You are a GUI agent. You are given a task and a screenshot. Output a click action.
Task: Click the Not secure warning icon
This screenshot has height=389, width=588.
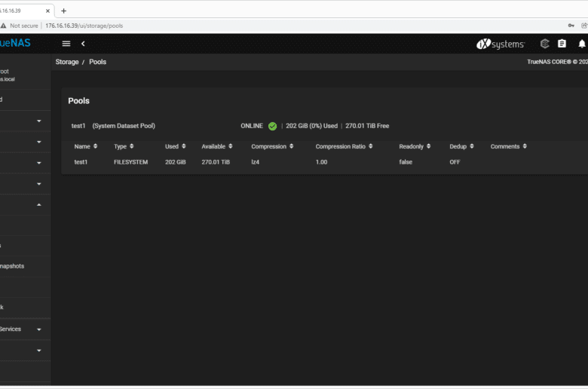point(4,26)
